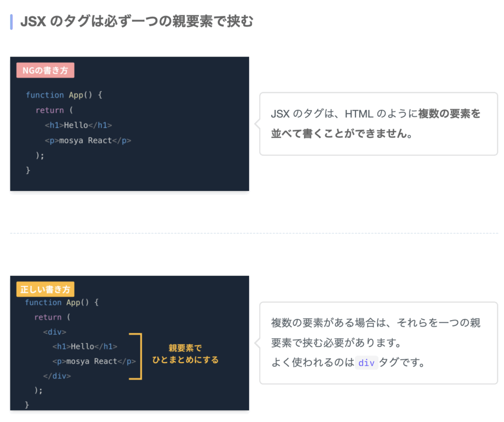This screenshot has width=504, height=422.
Task: Click 'function App() {' in the correct code block
Action: pyautogui.click(x=62, y=302)
